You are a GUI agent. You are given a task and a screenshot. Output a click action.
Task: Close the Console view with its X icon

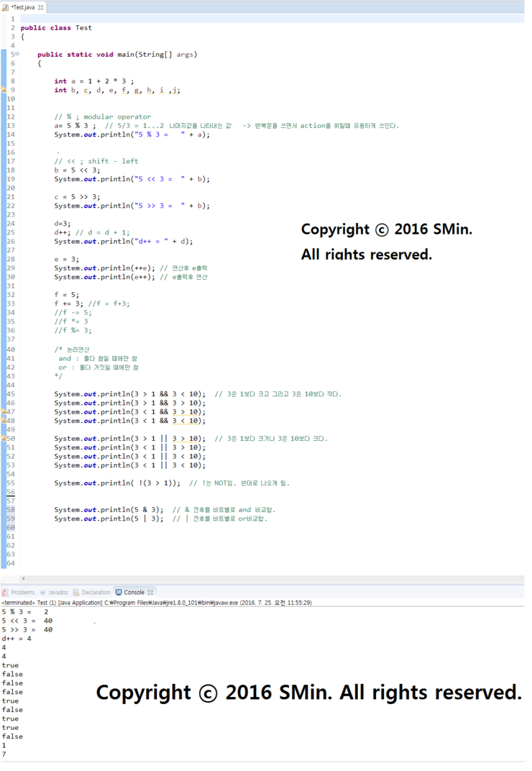150,593
